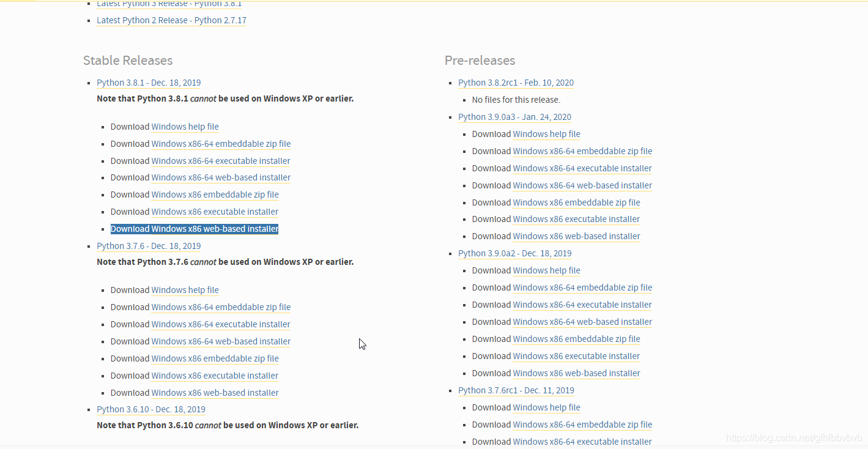
Task: Get Python 3.7.6rc1 x86-64 executable installer
Action: coord(582,442)
